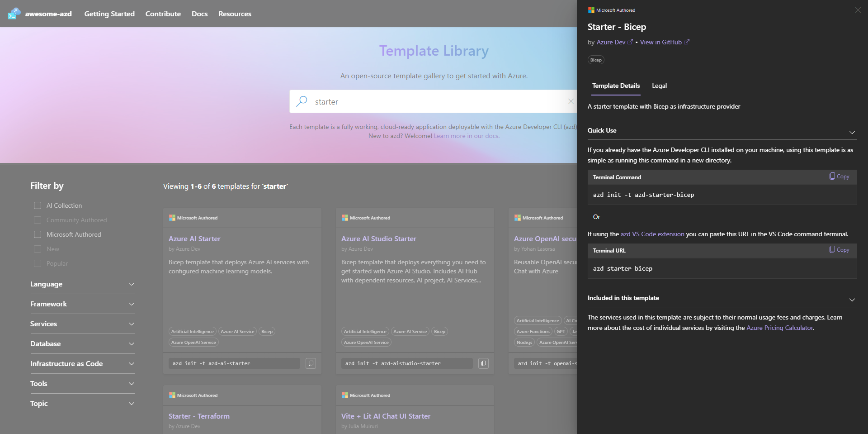Switch to the Legal tab
Viewport: 868px width, 434px height.
click(659, 86)
